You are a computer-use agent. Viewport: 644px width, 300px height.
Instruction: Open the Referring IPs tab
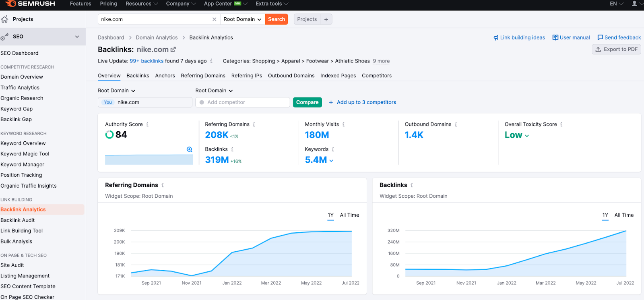pos(246,76)
